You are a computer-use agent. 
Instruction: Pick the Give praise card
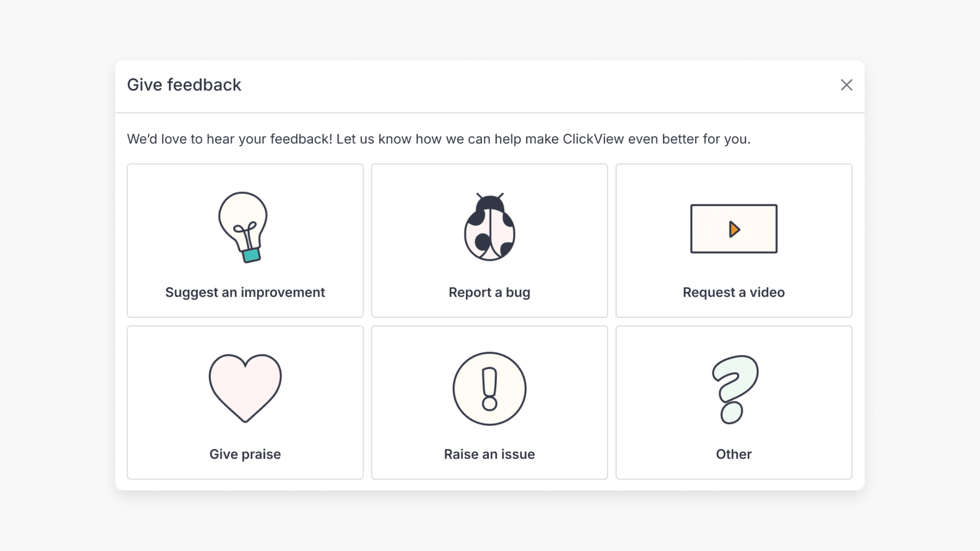(244, 403)
